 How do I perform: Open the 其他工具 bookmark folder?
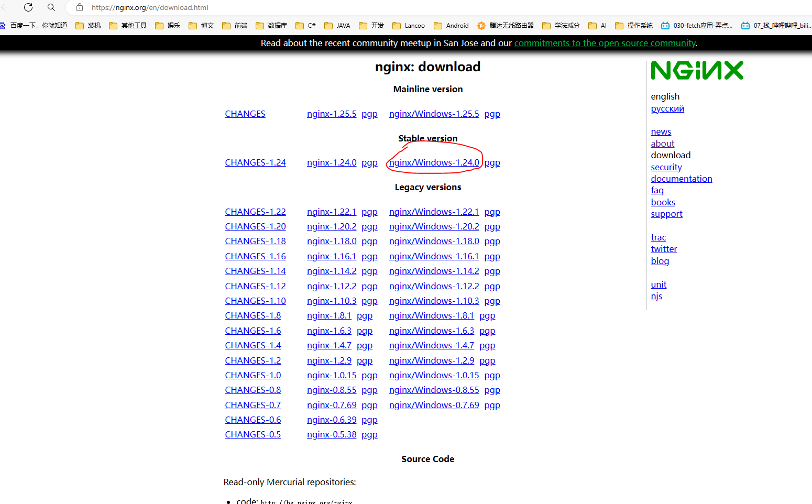pos(128,25)
